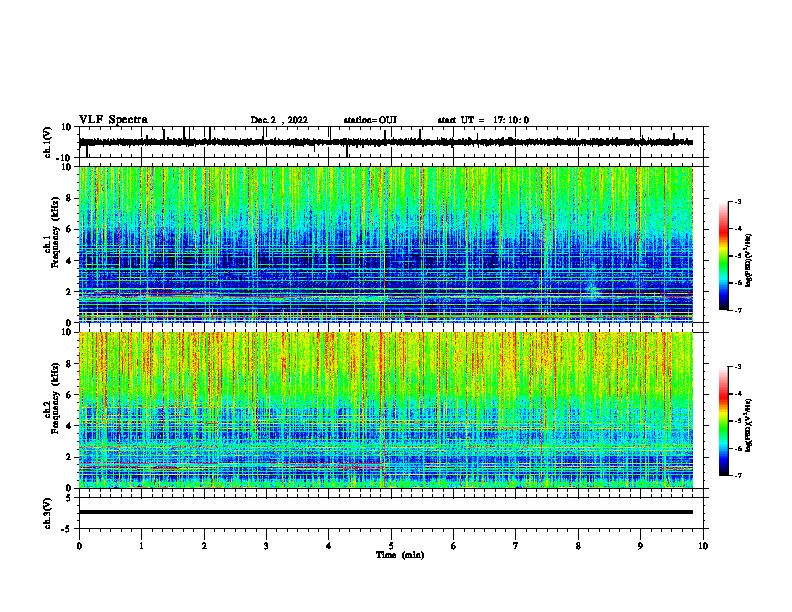Click the ch.1 voltage waveform trace
This screenshot has height=612, width=792.
(385, 142)
